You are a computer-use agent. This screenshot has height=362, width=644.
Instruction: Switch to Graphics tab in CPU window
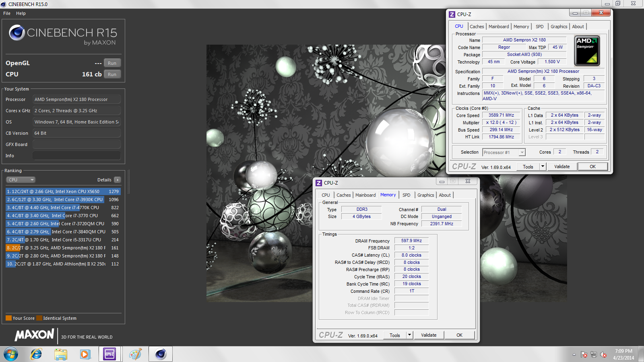pyautogui.click(x=559, y=27)
